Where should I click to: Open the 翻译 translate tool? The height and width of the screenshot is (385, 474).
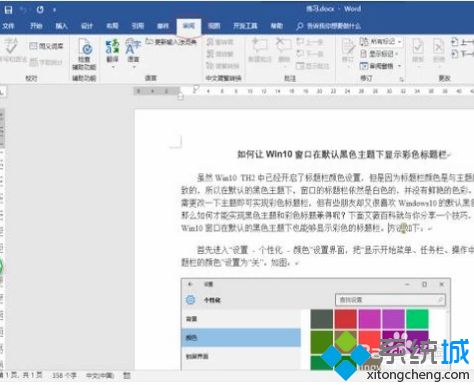[112, 51]
